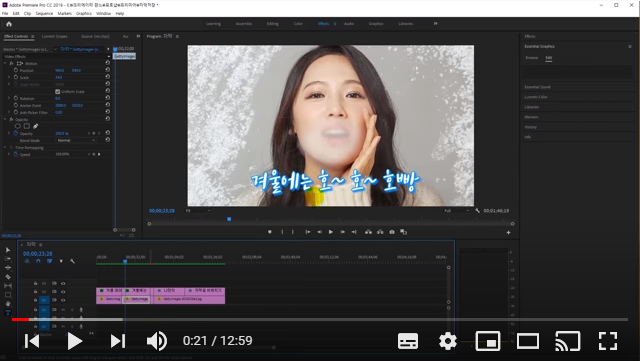Screen dimensions: 640x361
Task: Open the Graphics menu
Action: click(x=84, y=13)
